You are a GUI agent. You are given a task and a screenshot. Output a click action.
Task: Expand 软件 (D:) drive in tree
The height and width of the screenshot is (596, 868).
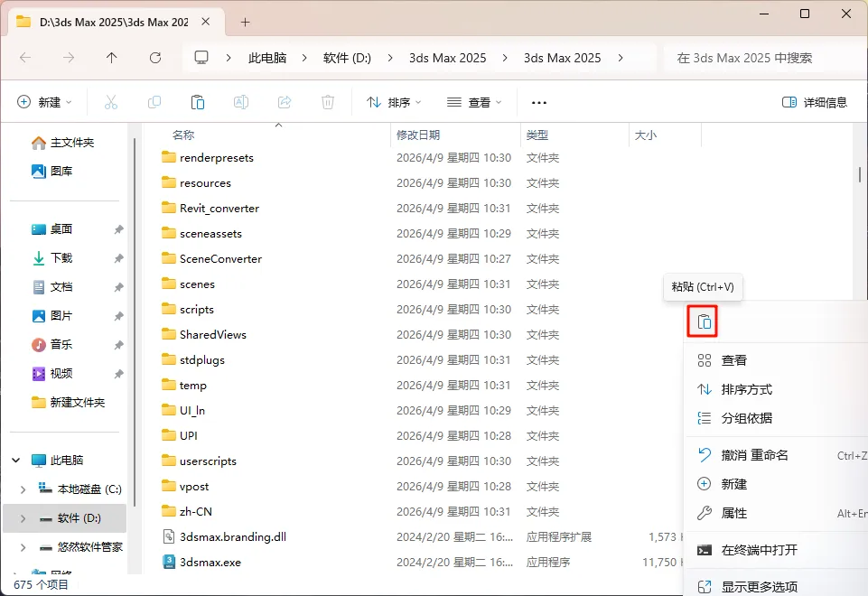[x=23, y=518]
